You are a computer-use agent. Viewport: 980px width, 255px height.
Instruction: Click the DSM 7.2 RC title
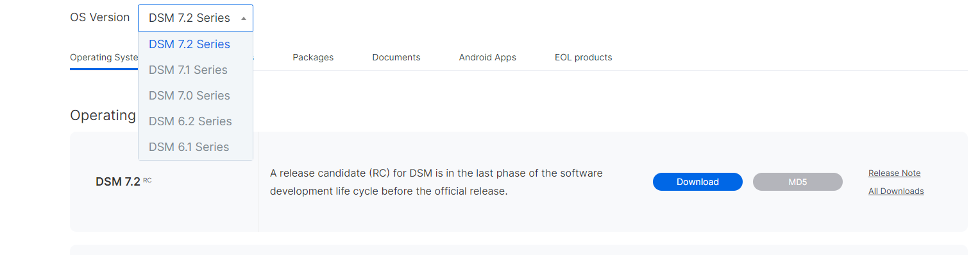[x=124, y=182]
